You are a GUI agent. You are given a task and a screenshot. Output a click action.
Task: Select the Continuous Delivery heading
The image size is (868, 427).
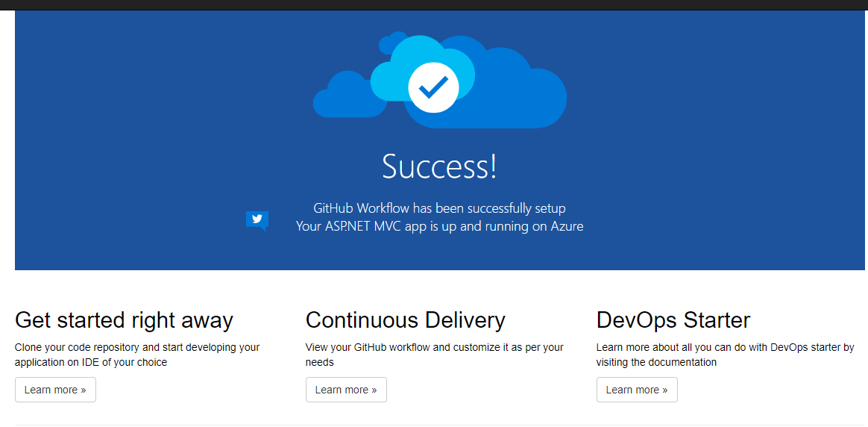click(405, 320)
